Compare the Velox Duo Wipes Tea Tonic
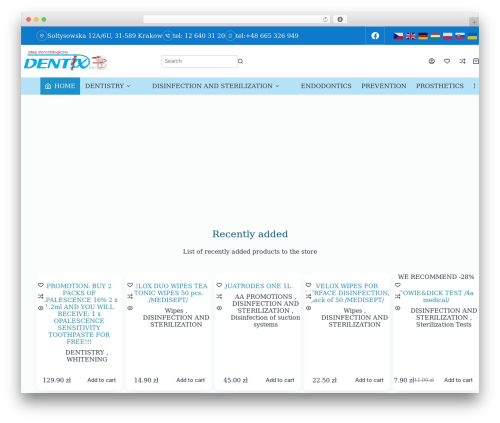This screenshot has height=423, width=500. point(130,296)
